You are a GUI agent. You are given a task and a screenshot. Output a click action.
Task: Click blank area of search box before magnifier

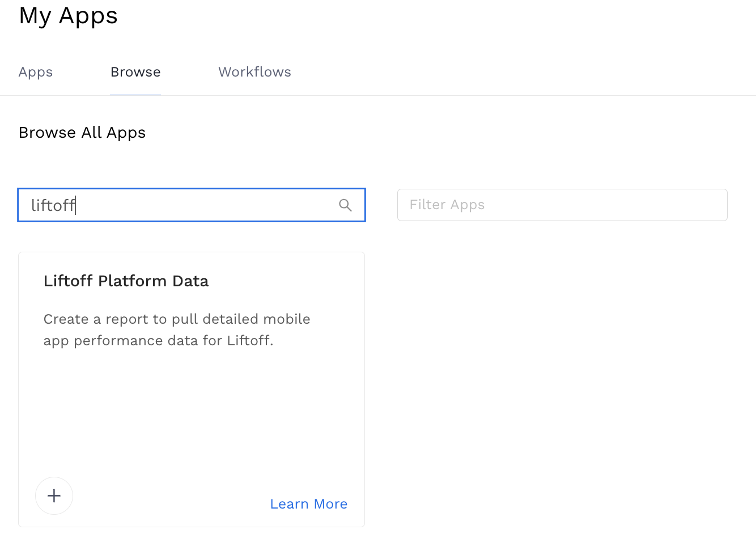(227, 205)
